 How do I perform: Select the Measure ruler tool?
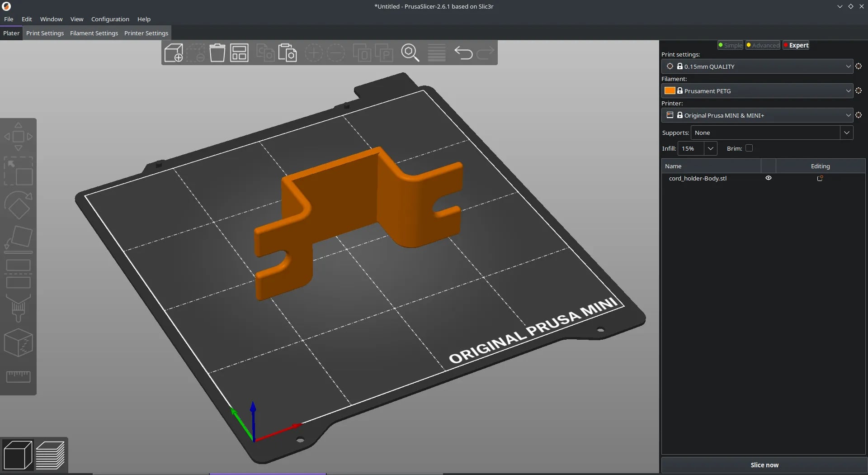click(18, 376)
